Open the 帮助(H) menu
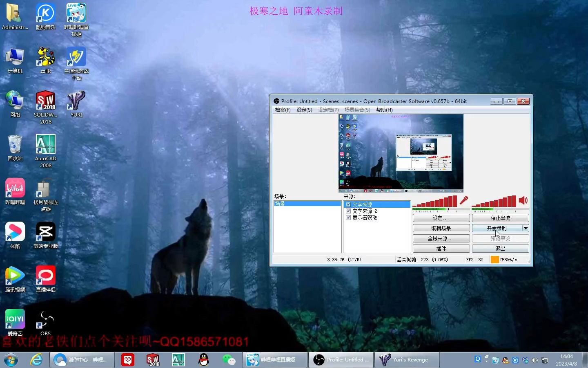This screenshot has width=588, height=368. point(384,110)
